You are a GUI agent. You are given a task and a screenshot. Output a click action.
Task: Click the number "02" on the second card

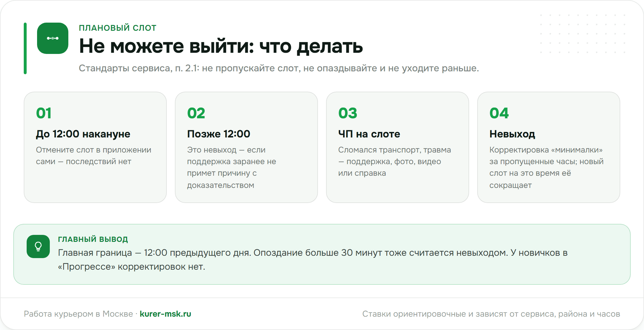(x=196, y=113)
